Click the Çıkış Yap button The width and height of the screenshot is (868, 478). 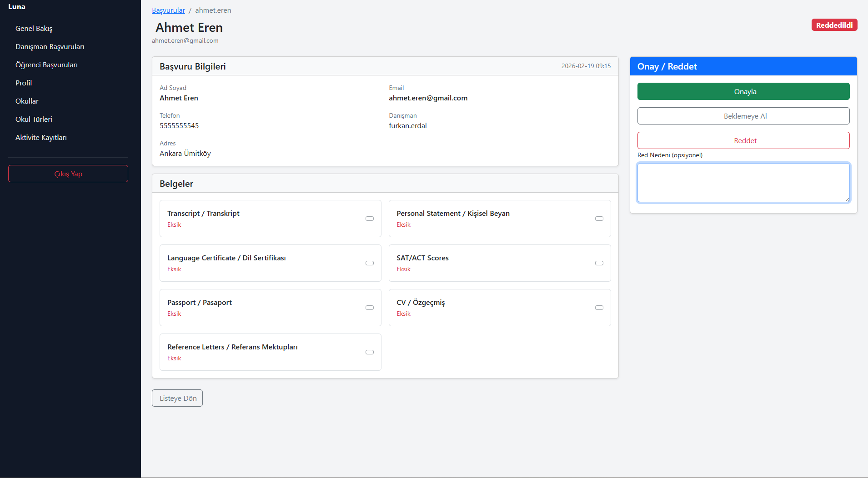click(68, 174)
